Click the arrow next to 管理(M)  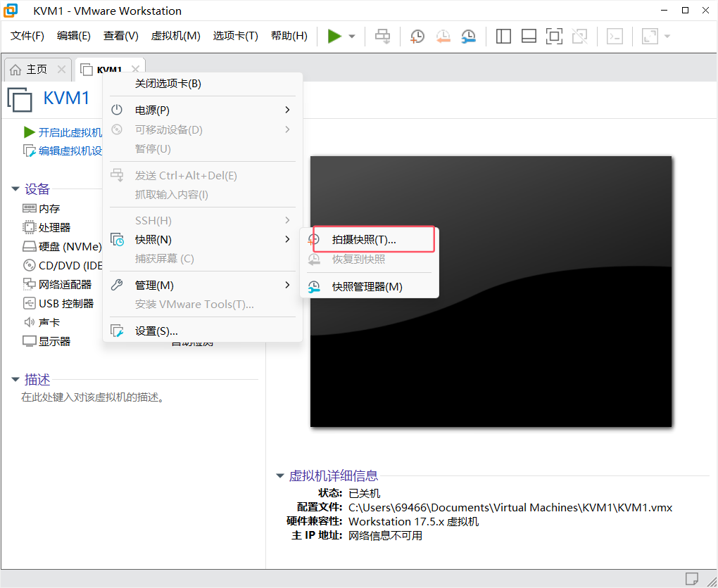click(287, 285)
